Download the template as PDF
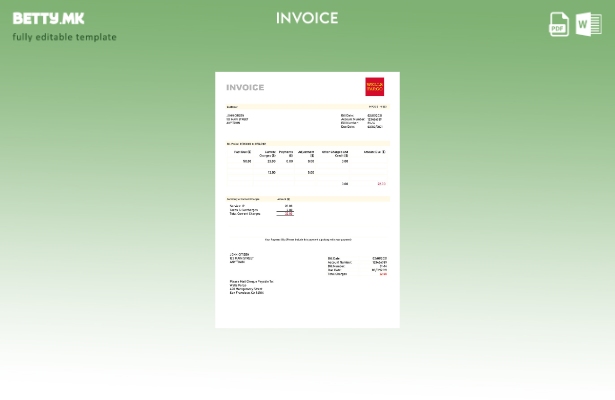The height and width of the screenshot is (400, 615). tap(559, 24)
